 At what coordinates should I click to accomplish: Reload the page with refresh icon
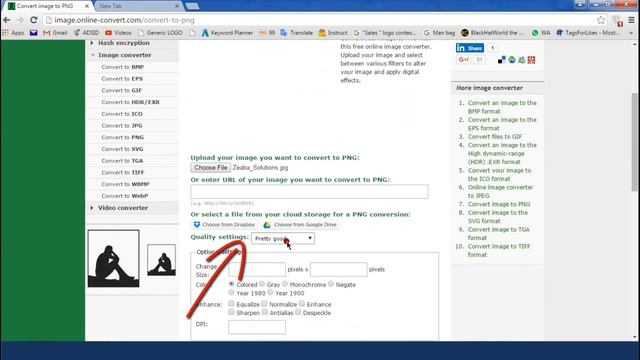(x=34, y=20)
